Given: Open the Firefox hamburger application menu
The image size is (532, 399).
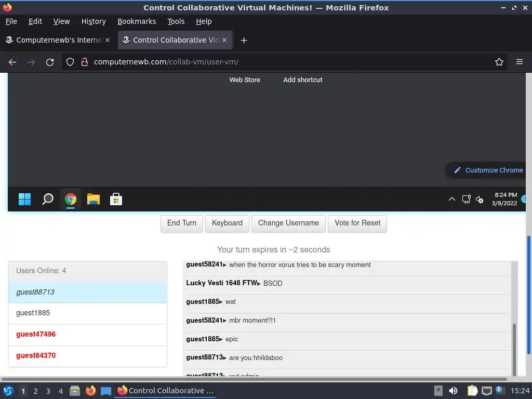Looking at the screenshot, I should (x=520, y=62).
